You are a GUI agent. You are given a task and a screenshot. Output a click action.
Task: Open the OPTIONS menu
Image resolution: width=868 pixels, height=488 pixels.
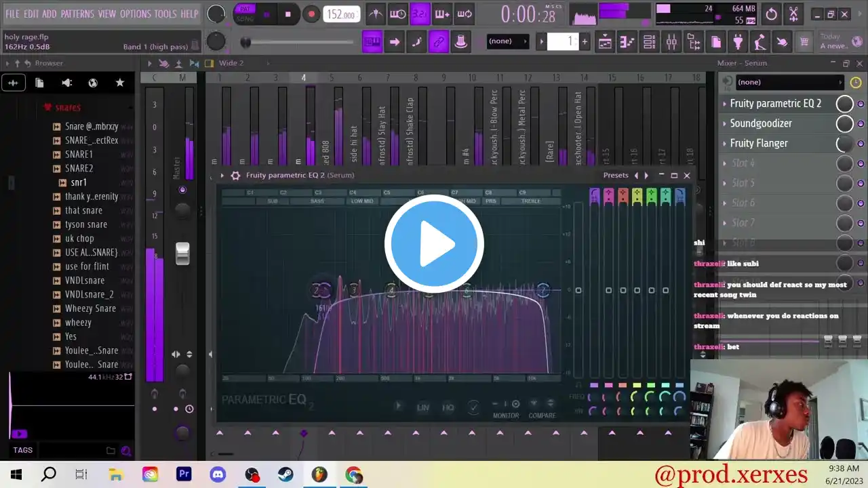pyautogui.click(x=136, y=14)
